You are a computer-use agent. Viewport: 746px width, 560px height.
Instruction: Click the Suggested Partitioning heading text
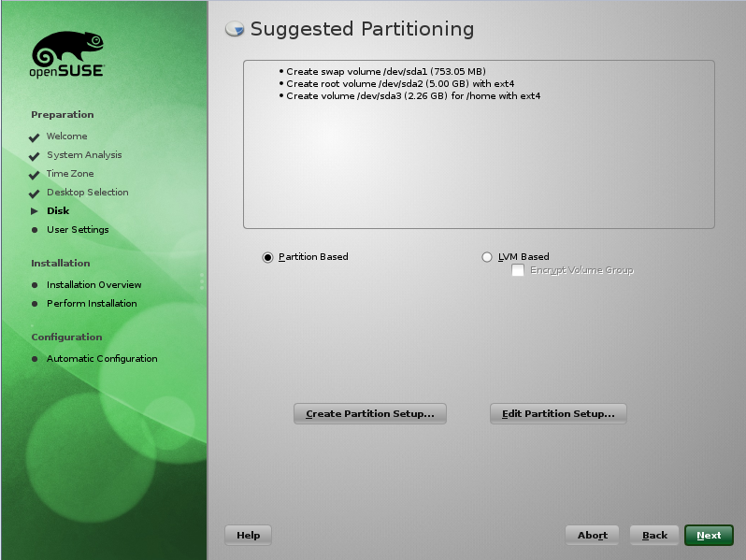coord(362,29)
